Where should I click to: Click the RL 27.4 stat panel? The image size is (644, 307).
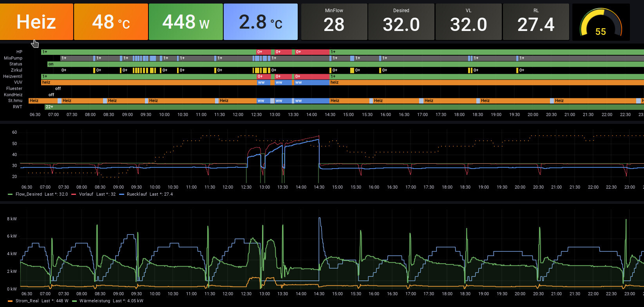(536, 22)
